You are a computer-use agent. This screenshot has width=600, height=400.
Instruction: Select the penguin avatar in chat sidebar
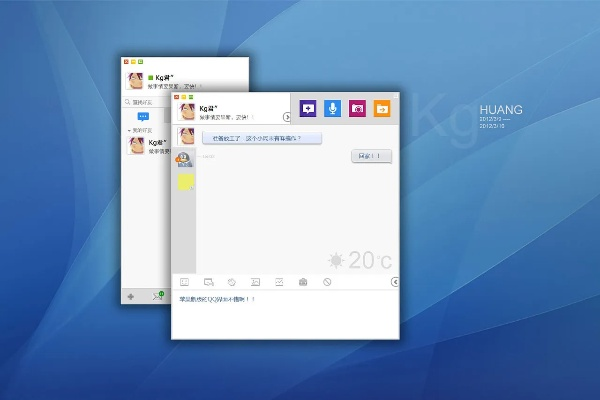pos(184,159)
